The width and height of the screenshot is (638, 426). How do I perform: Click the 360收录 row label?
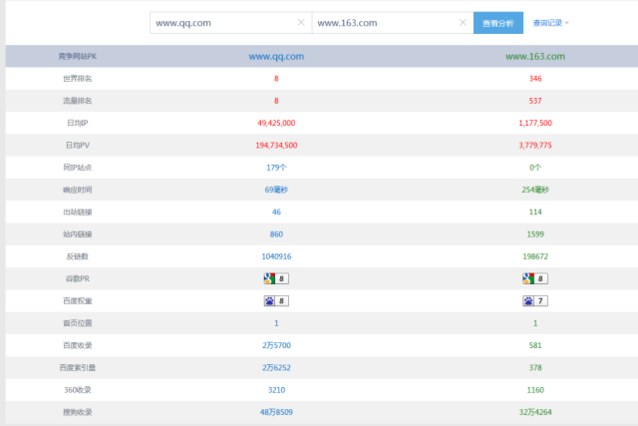[77, 390]
